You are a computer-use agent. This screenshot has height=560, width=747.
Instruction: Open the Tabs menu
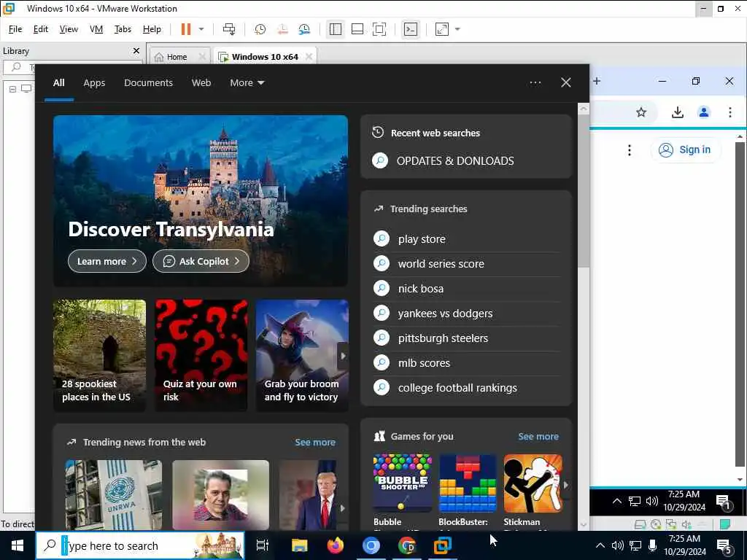click(123, 29)
